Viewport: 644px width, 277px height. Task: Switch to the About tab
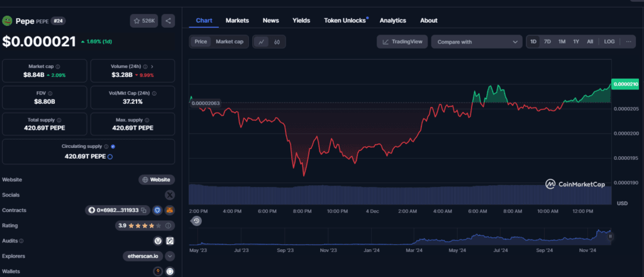pos(429,21)
